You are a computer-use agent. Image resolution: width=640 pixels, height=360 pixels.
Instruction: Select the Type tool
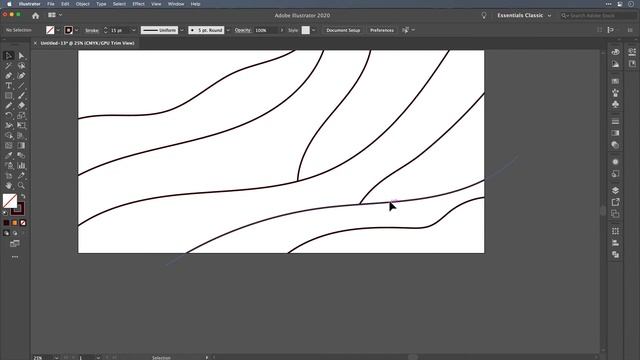(9, 86)
